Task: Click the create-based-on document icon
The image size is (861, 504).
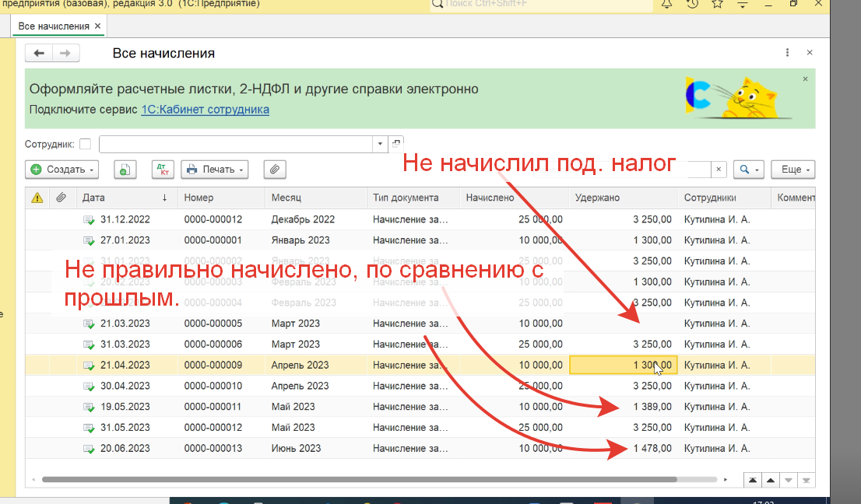Action: click(x=125, y=169)
